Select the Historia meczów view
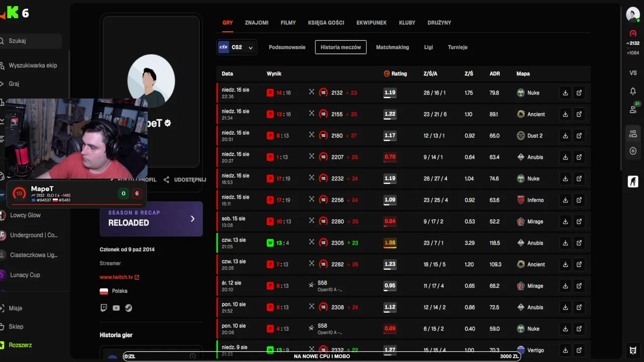Viewport: 644px width, 362px height. click(341, 47)
